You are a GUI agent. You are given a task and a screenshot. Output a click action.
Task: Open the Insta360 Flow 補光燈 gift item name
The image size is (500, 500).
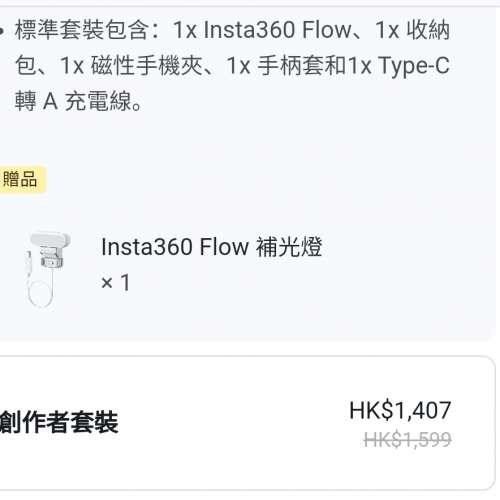(x=212, y=247)
